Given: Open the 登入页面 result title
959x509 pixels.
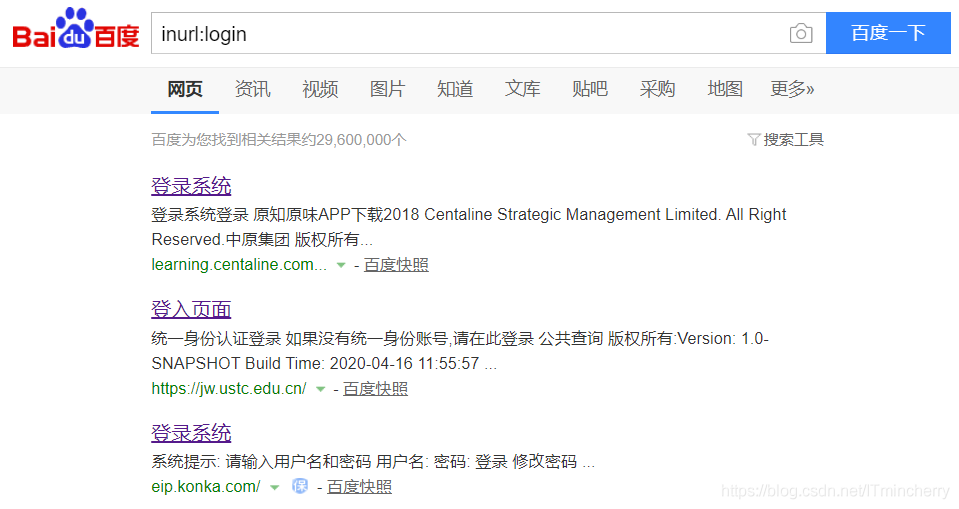Looking at the screenshot, I should (191, 310).
